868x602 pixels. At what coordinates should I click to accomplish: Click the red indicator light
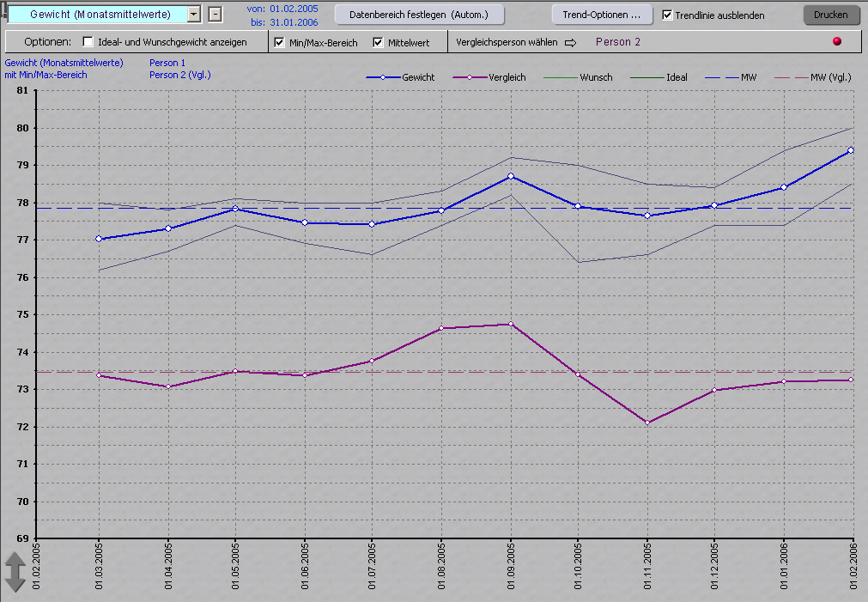[x=837, y=41]
